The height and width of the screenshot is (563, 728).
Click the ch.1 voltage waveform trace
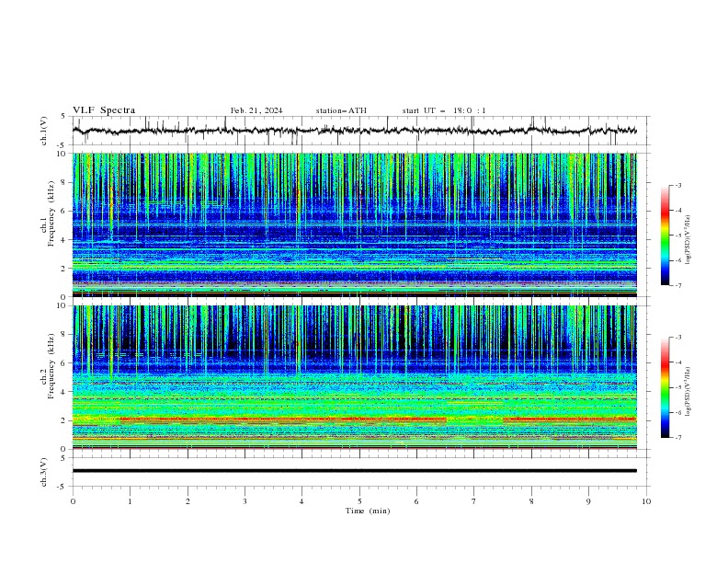point(354,131)
